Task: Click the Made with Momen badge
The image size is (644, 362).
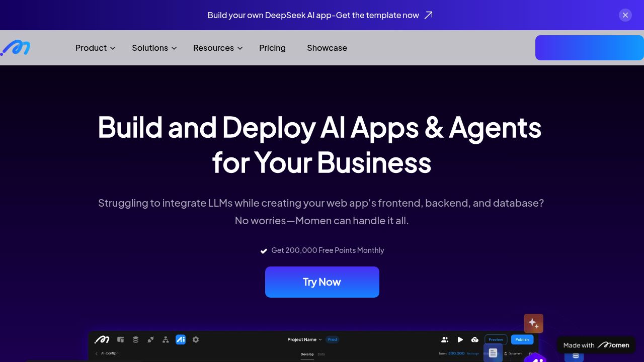Action: (x=596, y=345)
